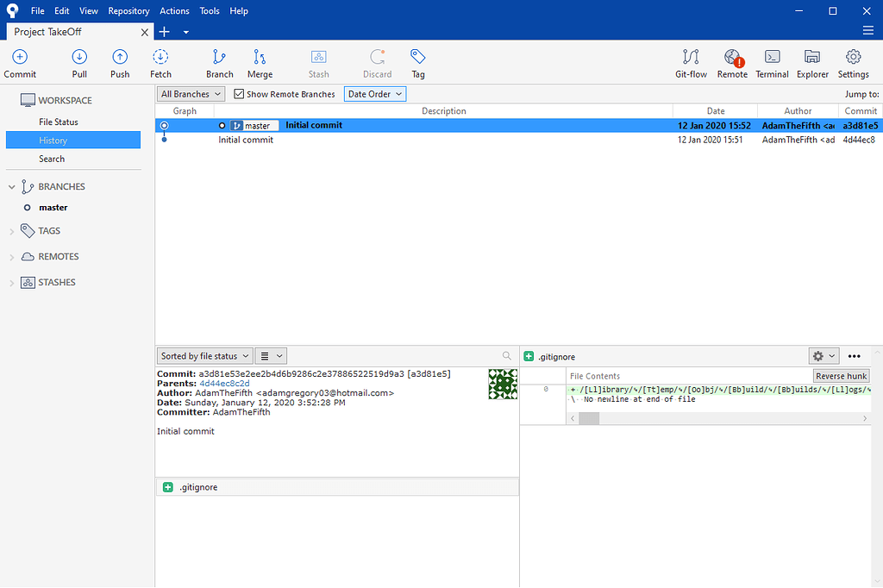Click the Date column header
Screen dimensions: 883x588
pyautogui.click(x=715, y=111)
